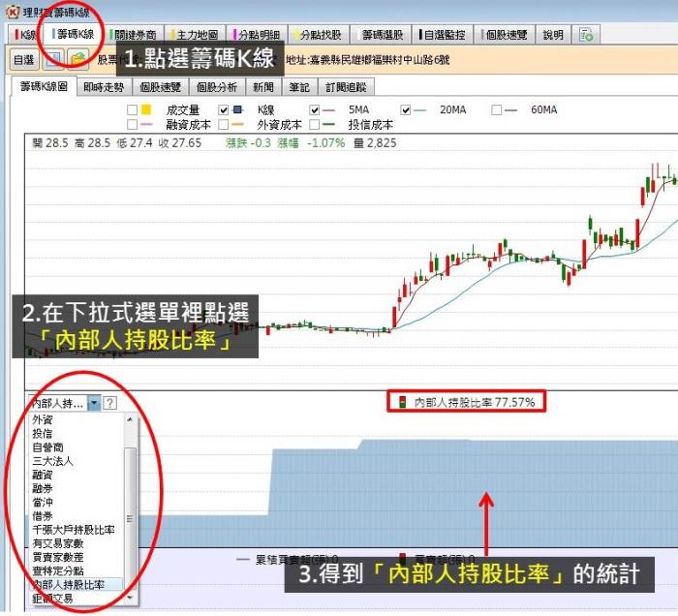Open the 筆記 sub-tab
The image size is (678, 616).
pos(299,87)
